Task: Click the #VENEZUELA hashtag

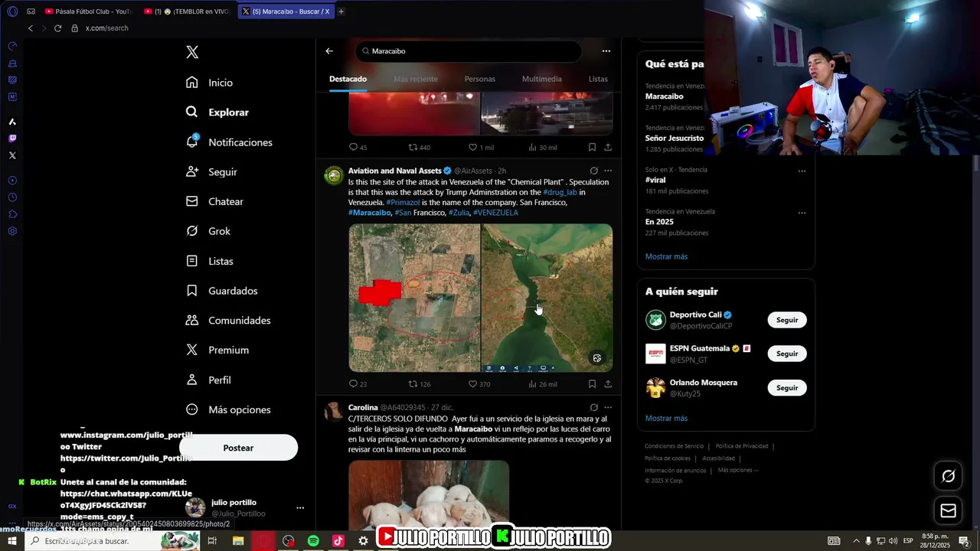Action: pyautogui.click(x=495, y=212)
